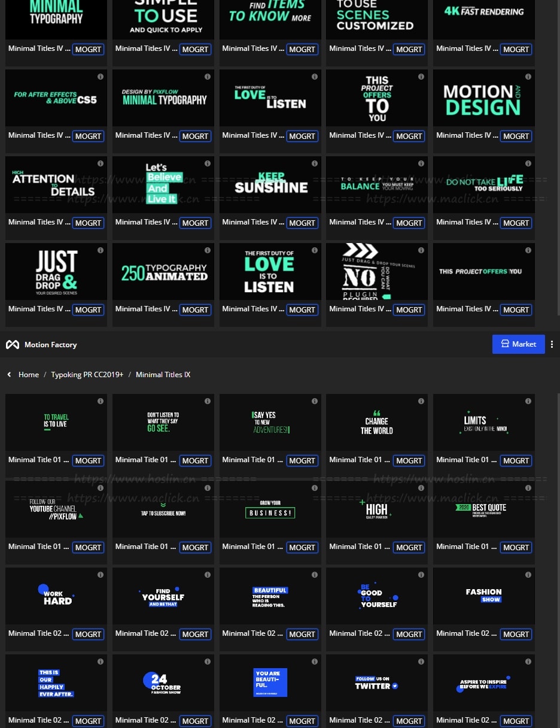
Task: Select the 'Just Drag & Drop' thumbnail
Action: coord(56,271)
